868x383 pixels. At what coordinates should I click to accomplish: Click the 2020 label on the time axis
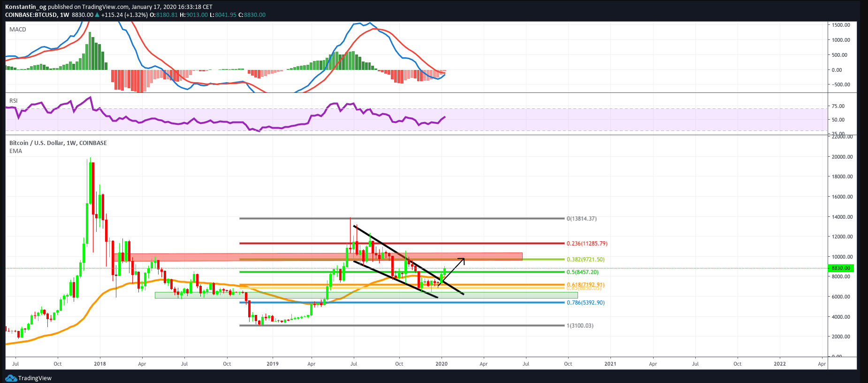tap(441, 364)
